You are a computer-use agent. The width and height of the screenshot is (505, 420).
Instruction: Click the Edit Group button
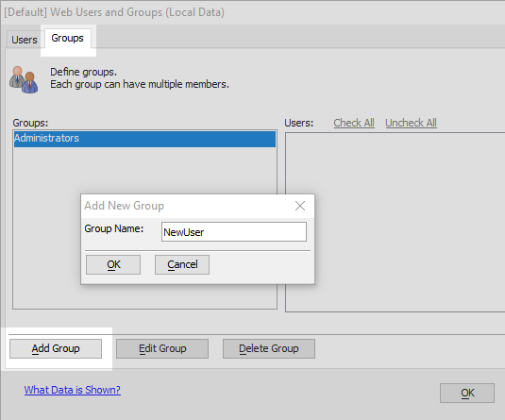162,348
